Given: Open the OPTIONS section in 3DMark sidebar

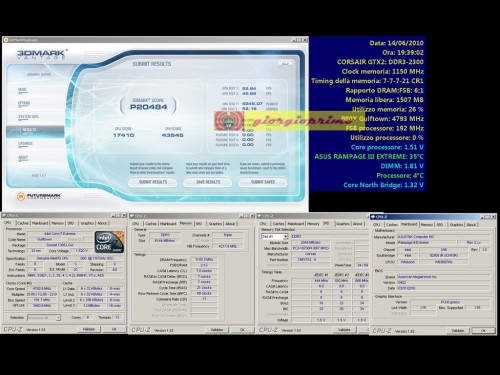Looking at the screenshot, I should 24,103.
